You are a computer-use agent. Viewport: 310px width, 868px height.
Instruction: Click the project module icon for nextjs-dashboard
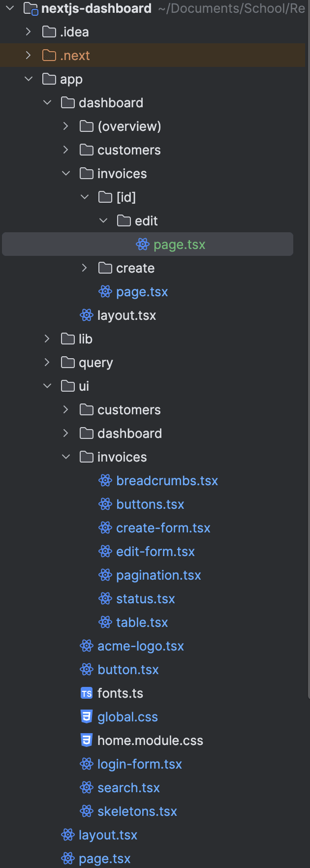(x=31, y=8)
